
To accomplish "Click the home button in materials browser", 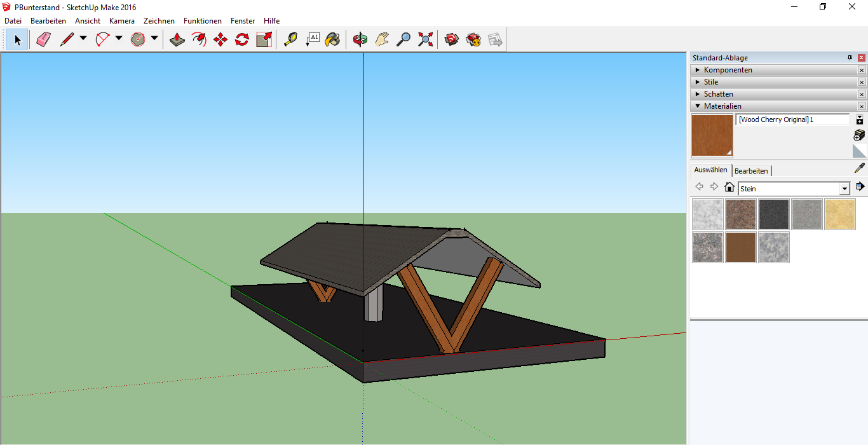I will 729,187.
